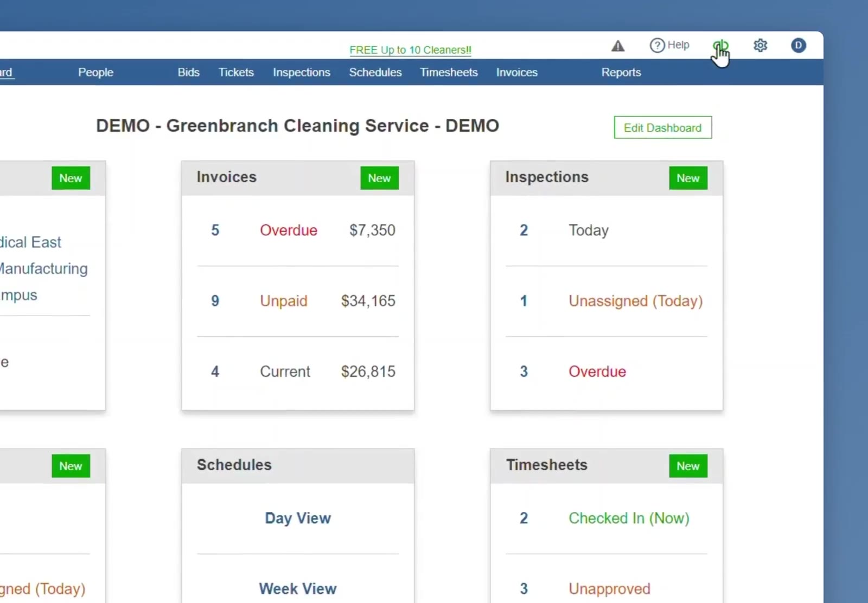
Task: Click New button above Medical East list
Action: tap(71, 178)
